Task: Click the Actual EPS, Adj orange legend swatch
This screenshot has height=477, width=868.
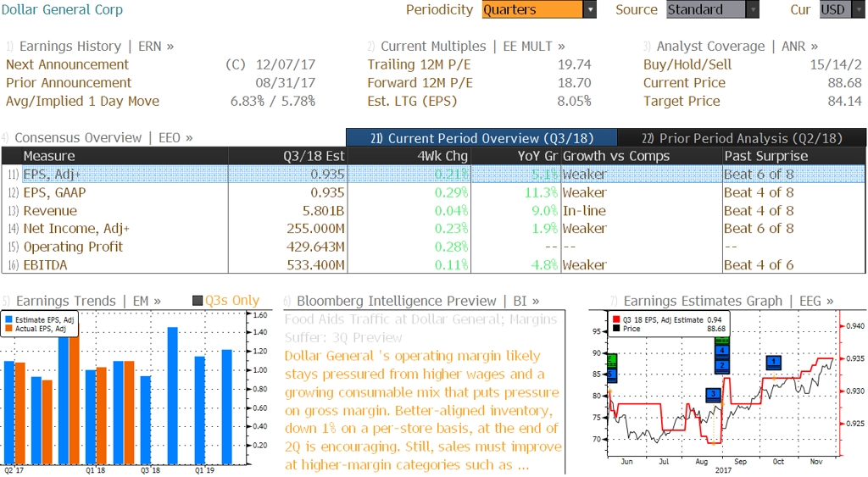Action: tap(8, 328)
